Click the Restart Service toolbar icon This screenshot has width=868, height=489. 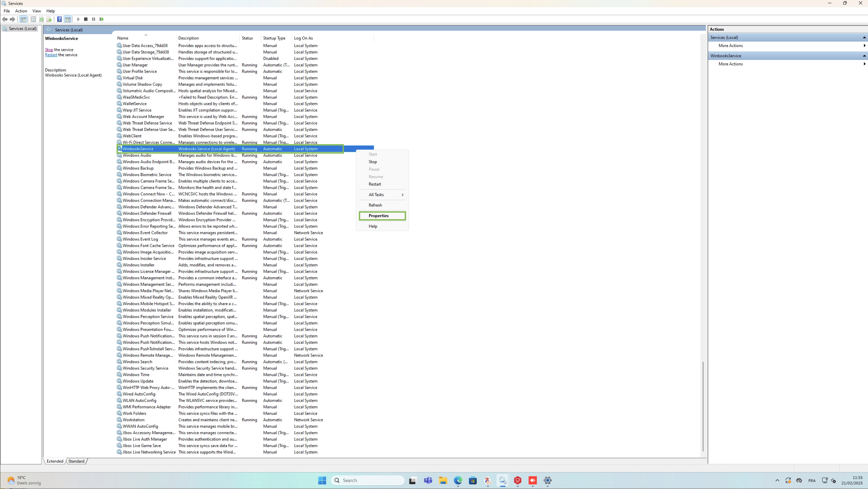101,19
